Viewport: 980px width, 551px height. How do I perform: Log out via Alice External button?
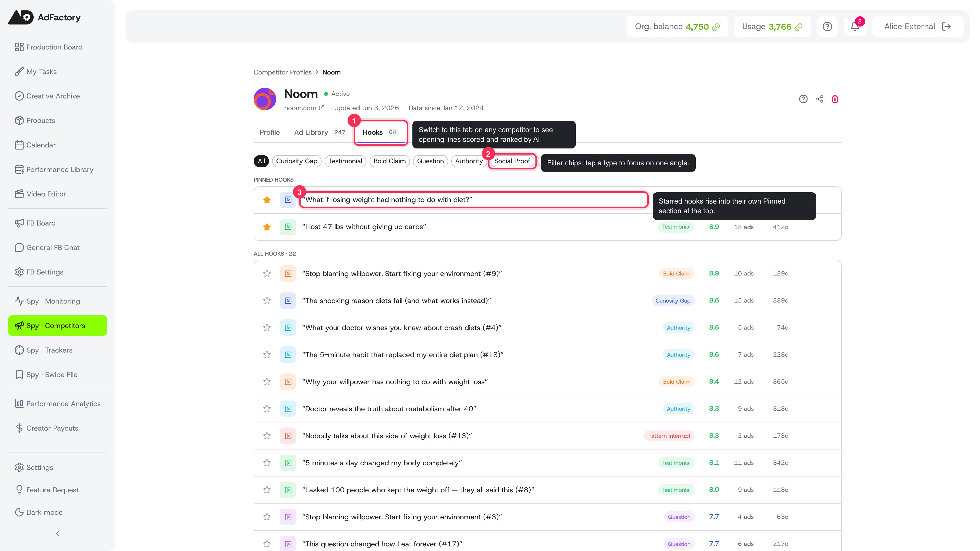tap(917, 27)
